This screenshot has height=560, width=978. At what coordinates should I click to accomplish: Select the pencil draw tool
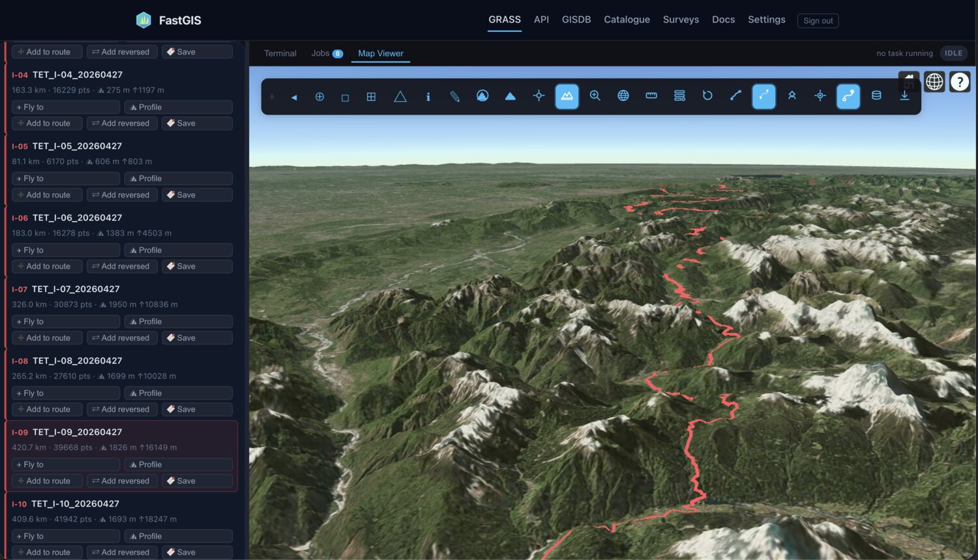[x=454, y=96]
